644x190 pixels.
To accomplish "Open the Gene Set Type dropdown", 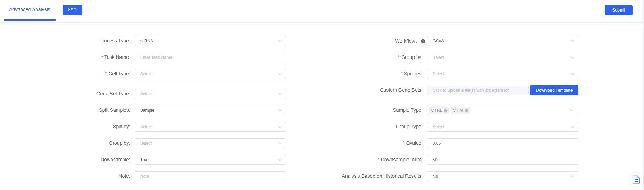I will [210, 94].
